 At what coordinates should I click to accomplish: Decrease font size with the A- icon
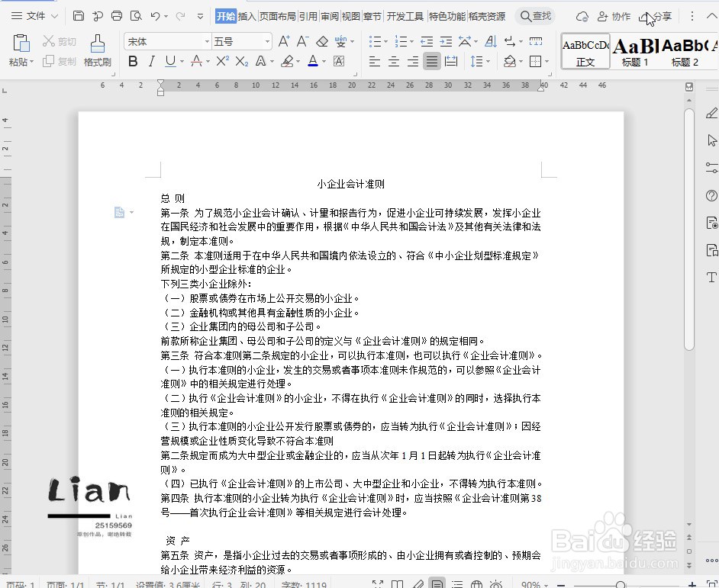pyautogui.click(x=302, y=41)
